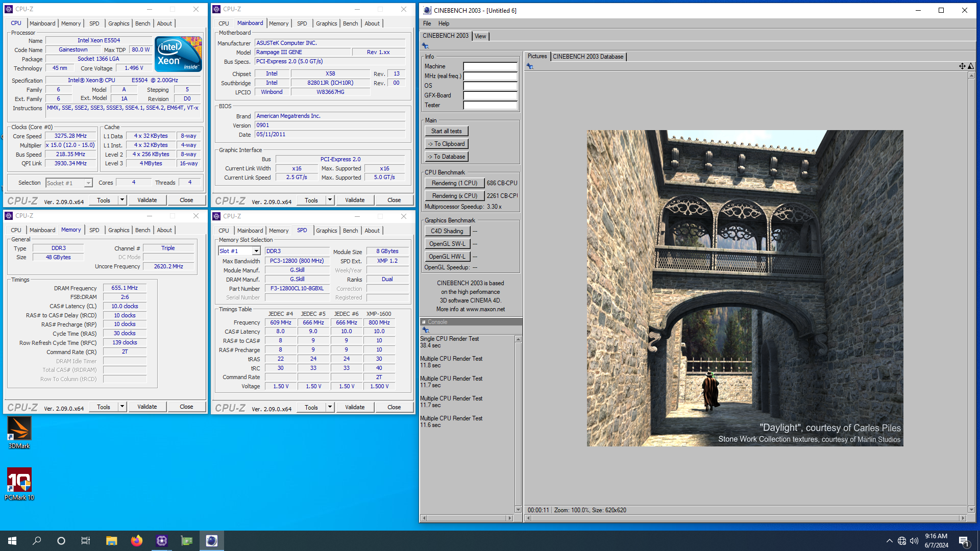Show hidden tray icons chevron
The image size is (980, 551).
[890, 541]
